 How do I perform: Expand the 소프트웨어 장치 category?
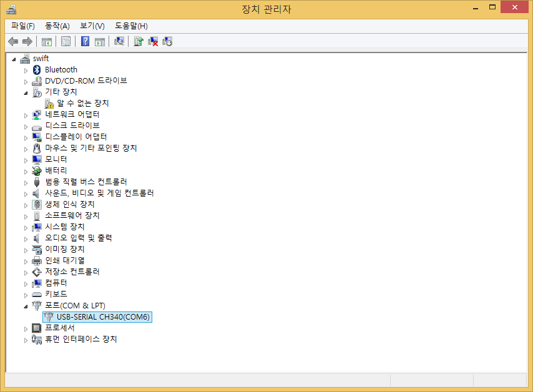pyautogui.click(x=26, y=217)
